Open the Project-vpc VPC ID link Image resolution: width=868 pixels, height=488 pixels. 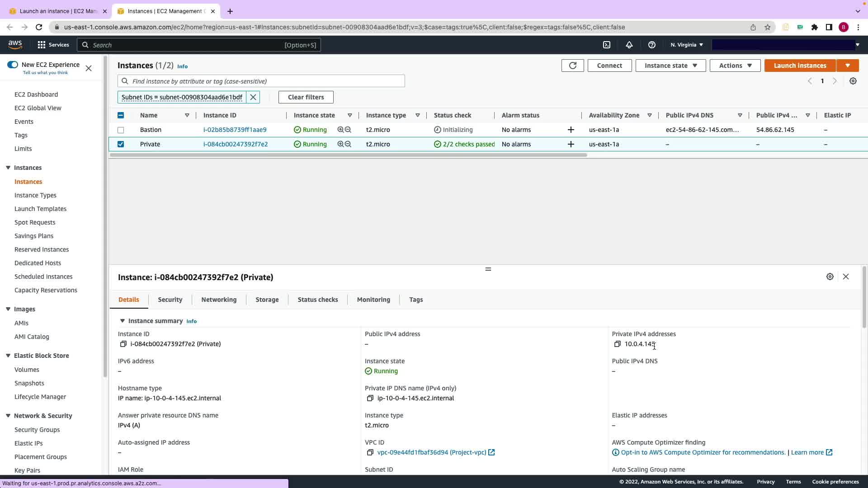431,452
